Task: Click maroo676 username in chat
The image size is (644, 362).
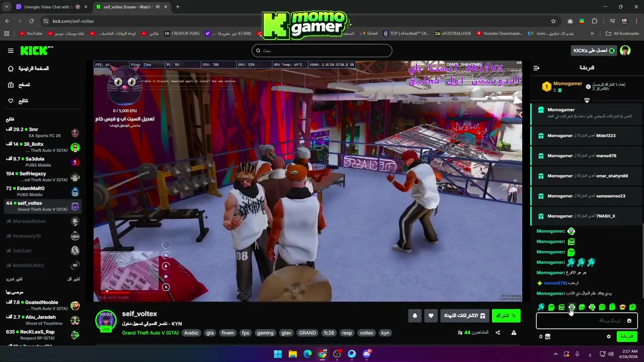Action: 555,283
